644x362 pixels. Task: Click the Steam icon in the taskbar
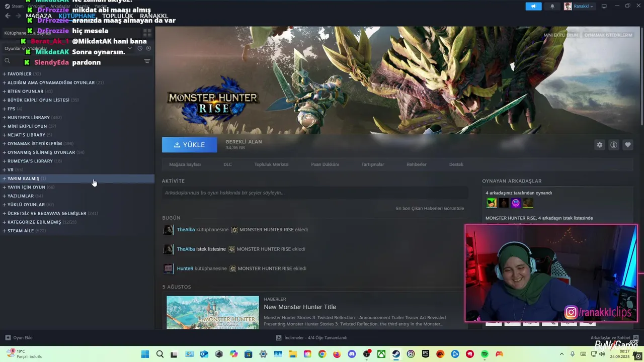396,354
